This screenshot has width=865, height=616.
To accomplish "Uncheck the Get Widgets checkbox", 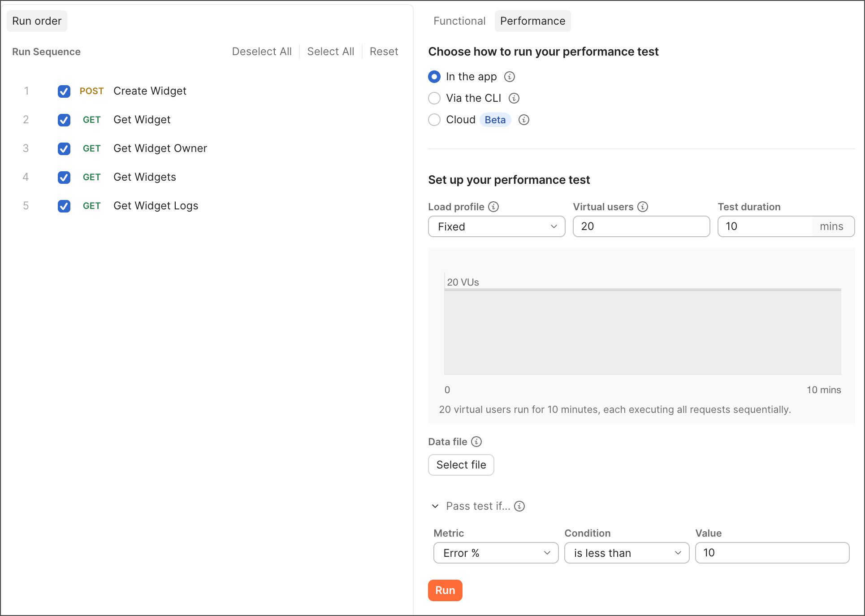I will coord(64,177).
